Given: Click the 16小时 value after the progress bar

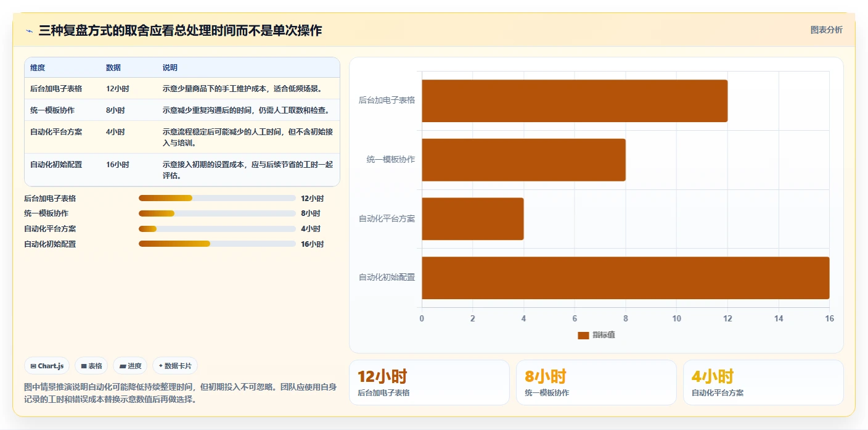Looking at the screenshot, I should pyautogui.click(x=312, y=244).
